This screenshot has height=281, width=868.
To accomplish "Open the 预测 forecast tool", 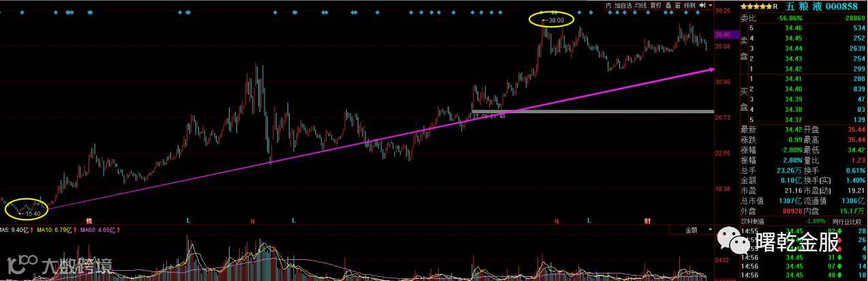I will tap(690, 5).
